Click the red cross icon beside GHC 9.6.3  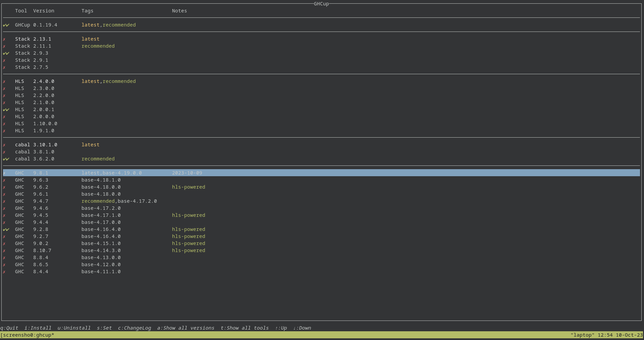click(4, 180)
